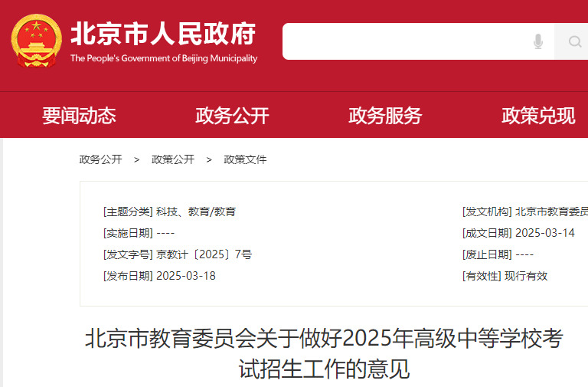The image size is (588, 387).
Task: Click the microphone voice search icon
Action: (x=538, y=41)
